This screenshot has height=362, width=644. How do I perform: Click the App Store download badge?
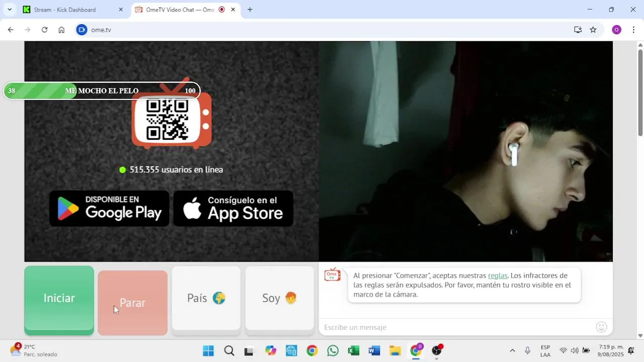click(233, 208)
